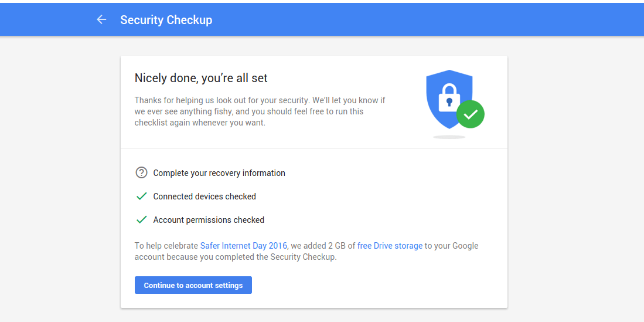Click the Thanks for helping us paragraph
The height and width of the screenshot is (322, 644).
coord(260,111)
